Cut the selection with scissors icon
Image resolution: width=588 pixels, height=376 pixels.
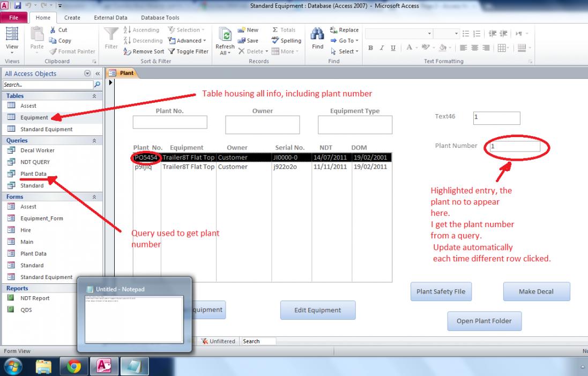point(58,29)
